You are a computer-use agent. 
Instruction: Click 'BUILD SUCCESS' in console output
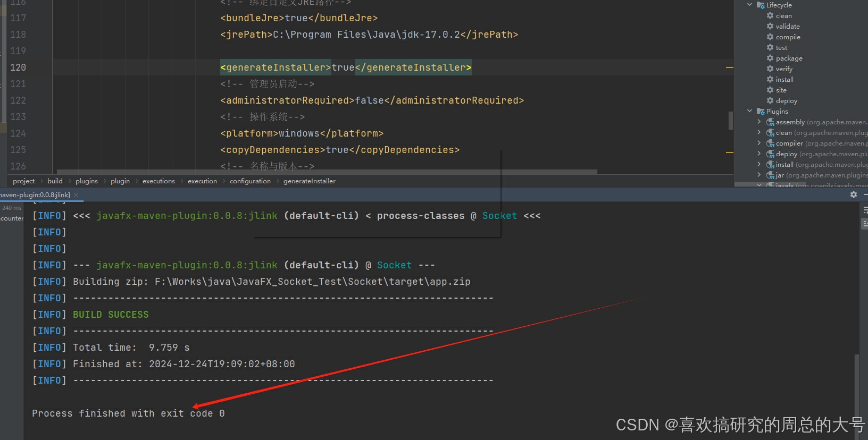coord(111,315)
